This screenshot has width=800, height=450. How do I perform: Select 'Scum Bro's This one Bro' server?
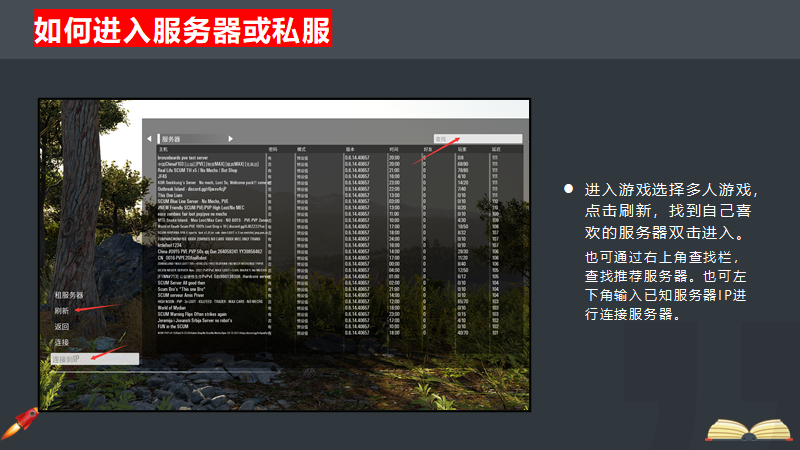click(339, 289)
